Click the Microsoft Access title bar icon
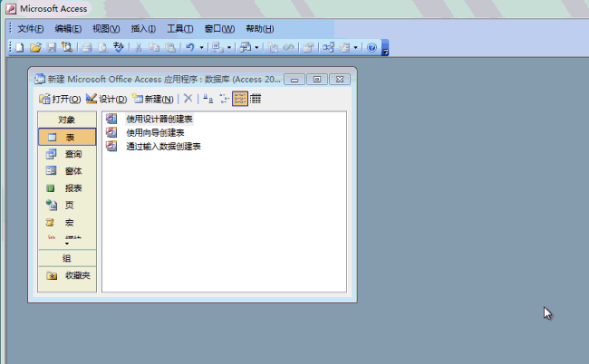This screenshot has height=364, width=589. coord(11,9)
